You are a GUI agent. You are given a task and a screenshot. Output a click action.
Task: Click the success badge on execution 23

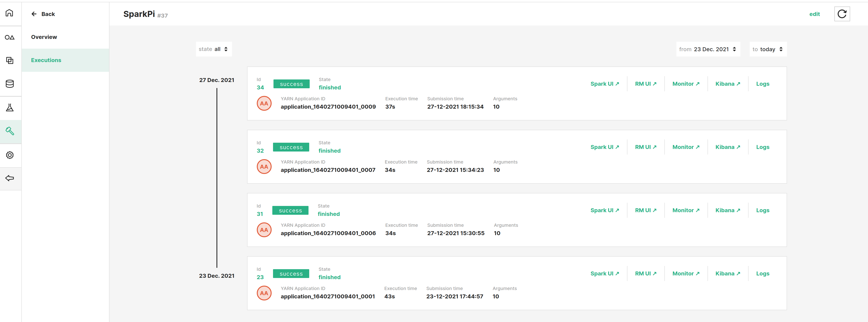pos(291,274)
